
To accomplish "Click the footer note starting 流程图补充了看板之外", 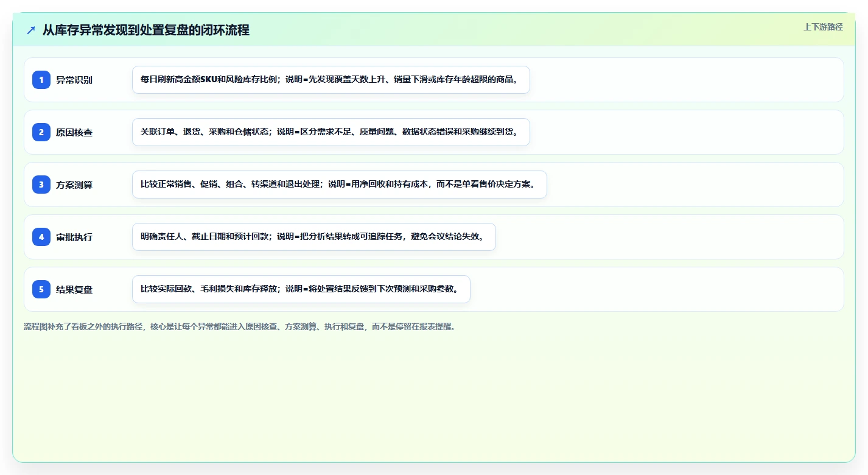I will [240, 326].
